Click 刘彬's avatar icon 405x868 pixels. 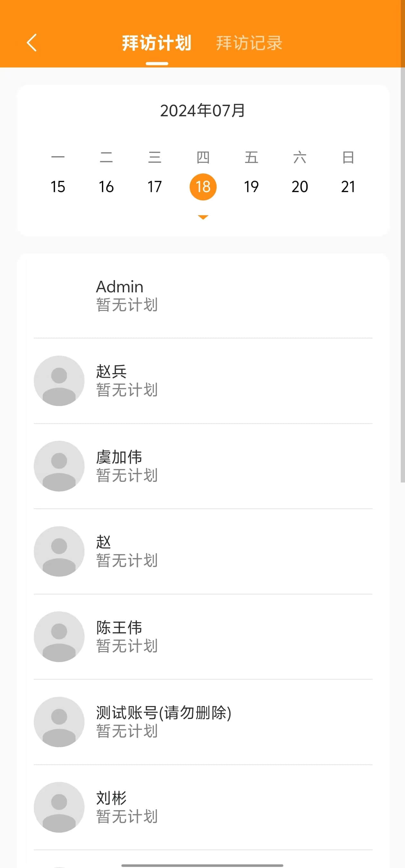(x=59, y=807)
